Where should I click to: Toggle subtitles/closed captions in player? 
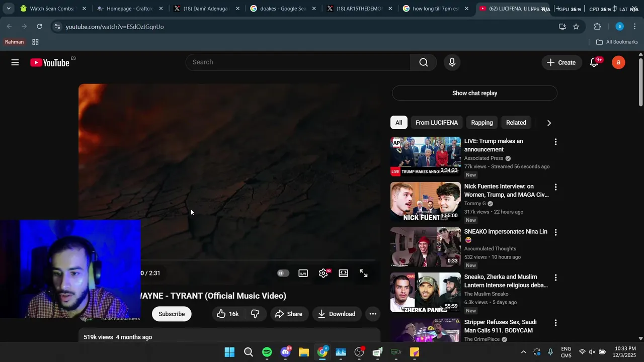303,273
